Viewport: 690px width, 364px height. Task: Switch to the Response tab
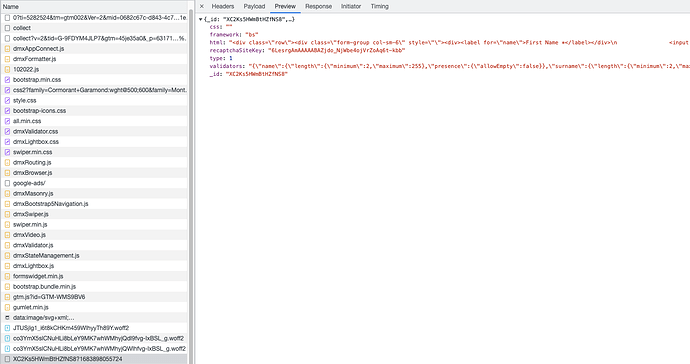(x=318, y=6)
